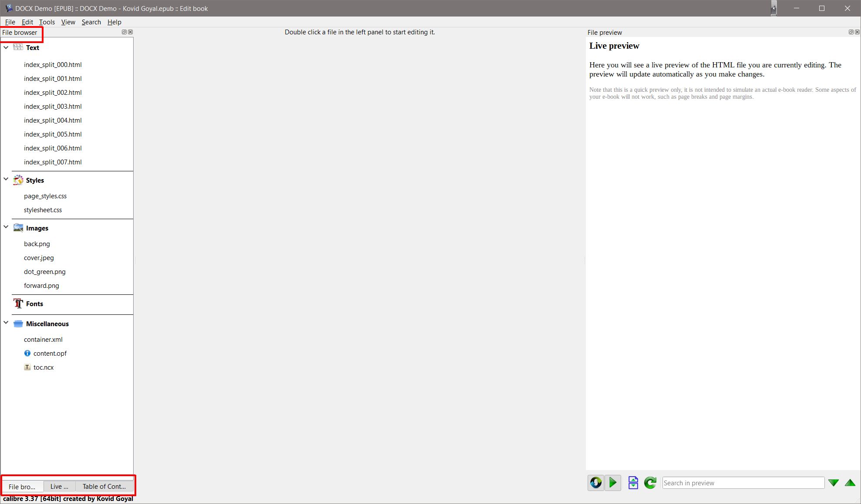Collapse the Miscellaneous section
The image size is (861, 504).
point(6,323)
